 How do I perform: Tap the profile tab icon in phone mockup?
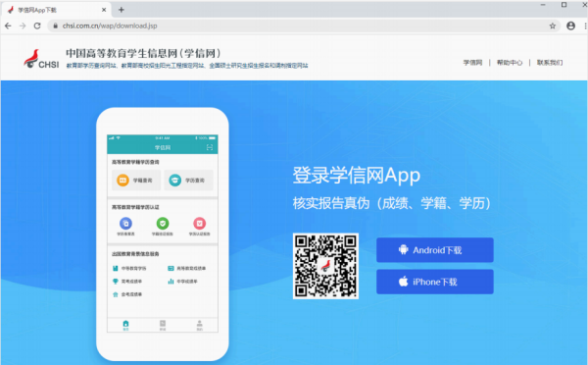200,325
